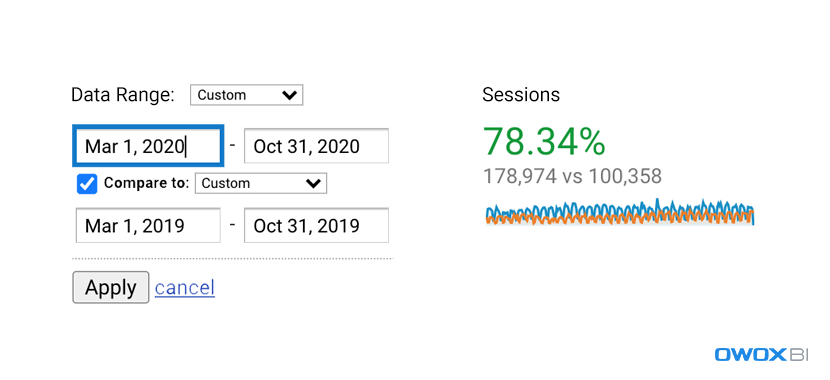The width and height of the screenshot is (830, 380).
Task: Uncheck the Compare to checkbox
Action: 87,184
